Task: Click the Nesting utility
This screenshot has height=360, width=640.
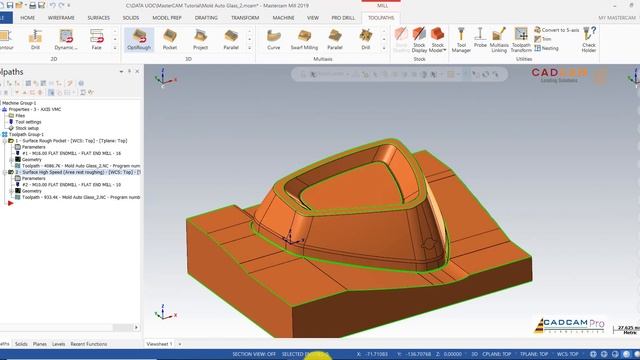Action: (546, 48)
